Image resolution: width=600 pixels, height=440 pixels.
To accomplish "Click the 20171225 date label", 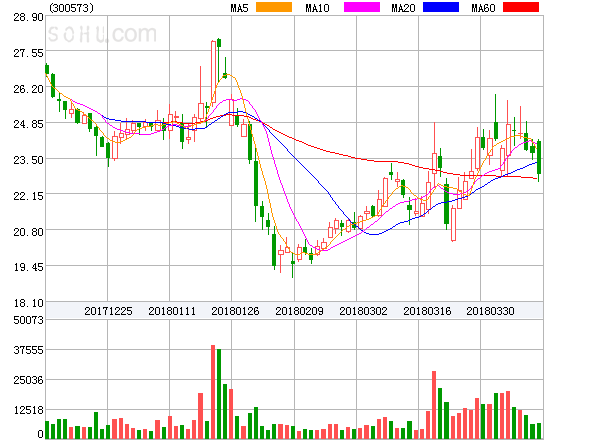I will (x=108, y=311).
